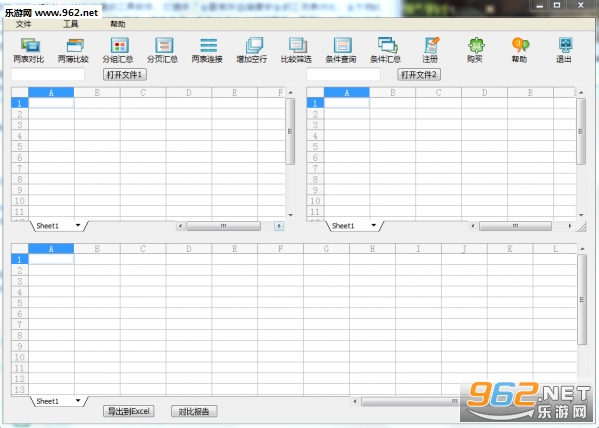Click up scroll arrow of bottom grid

point(582,249)
